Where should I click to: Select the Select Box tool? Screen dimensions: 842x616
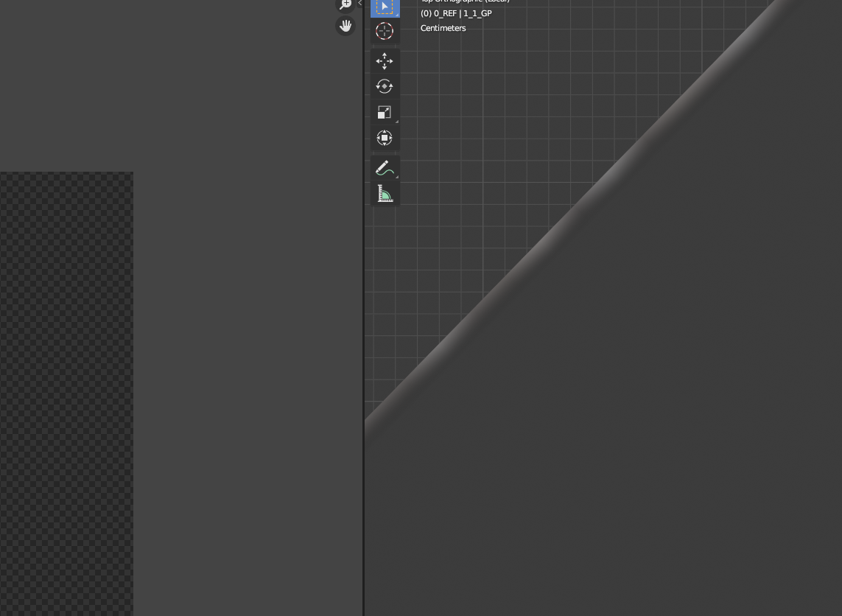tap(385, 7)
